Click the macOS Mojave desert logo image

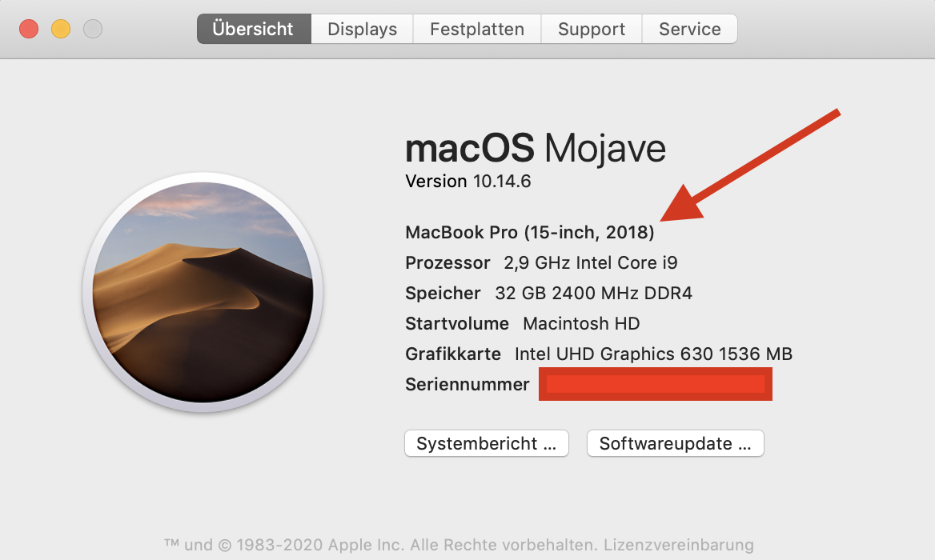(x=203, y=293)
